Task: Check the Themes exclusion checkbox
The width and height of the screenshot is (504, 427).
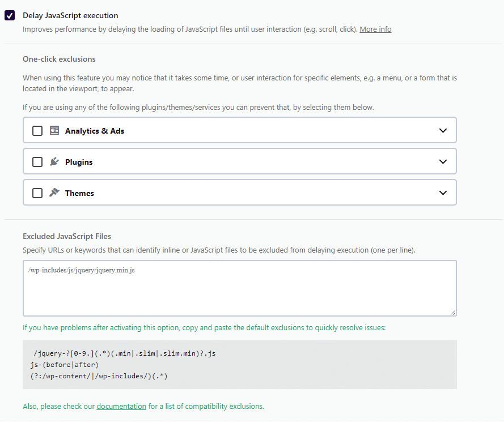Action: [x=37, y=193]
